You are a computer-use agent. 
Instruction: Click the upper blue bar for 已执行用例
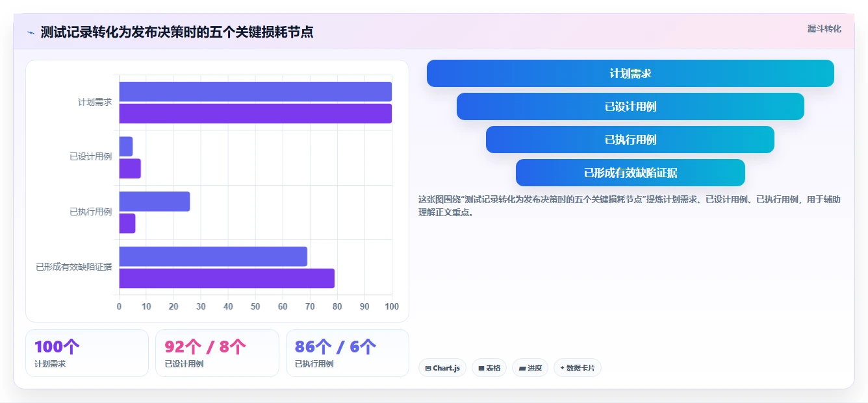[155, 201]
